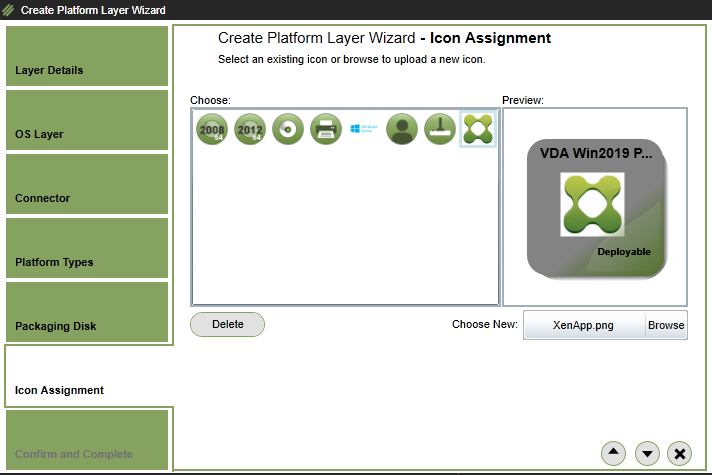Open the Platform Types tab
The width and height of the screenshot is (712, 475).
point(87,248)
